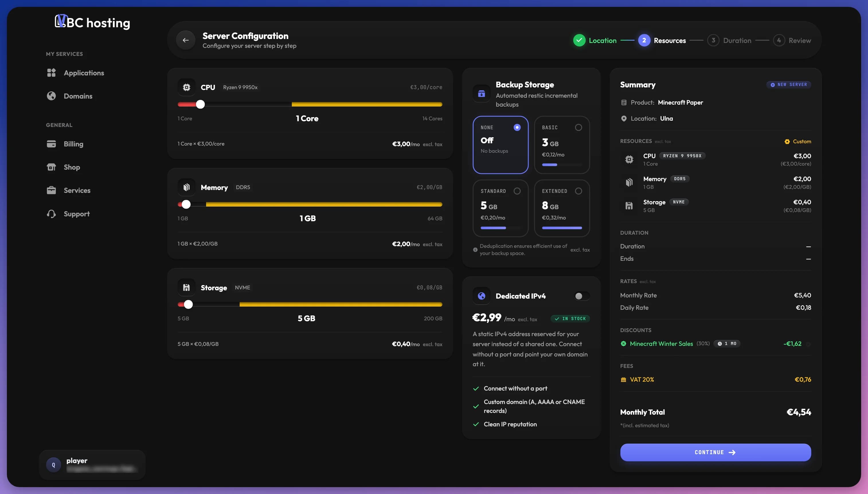Jump to the Review step
This screenshot has height=494, width=868.
coord(792,40)
